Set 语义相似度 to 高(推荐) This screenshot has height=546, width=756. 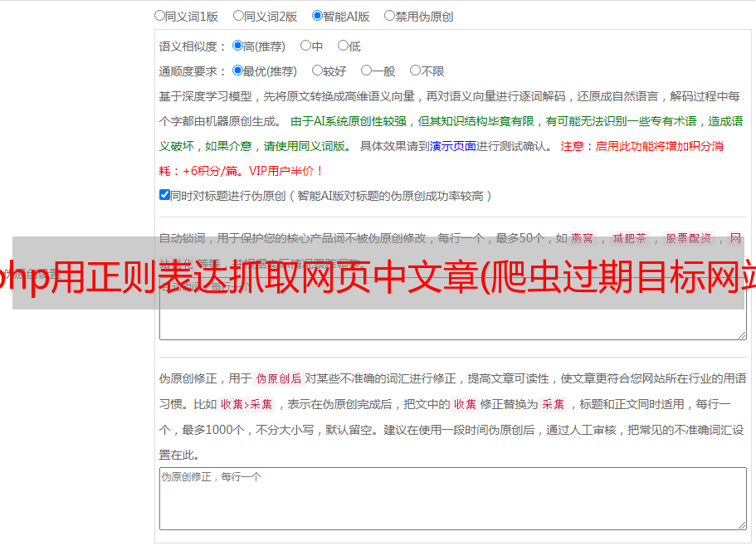pos(237,46)
